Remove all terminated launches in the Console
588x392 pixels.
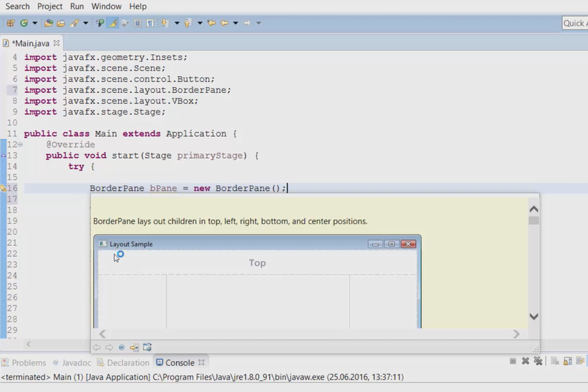point(538,361)
